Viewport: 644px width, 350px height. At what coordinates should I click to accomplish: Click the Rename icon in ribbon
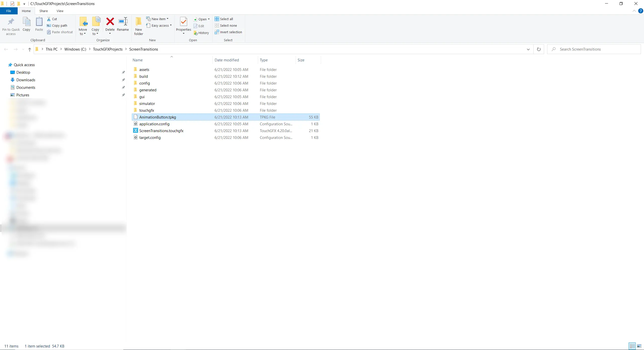pos(123,22)
